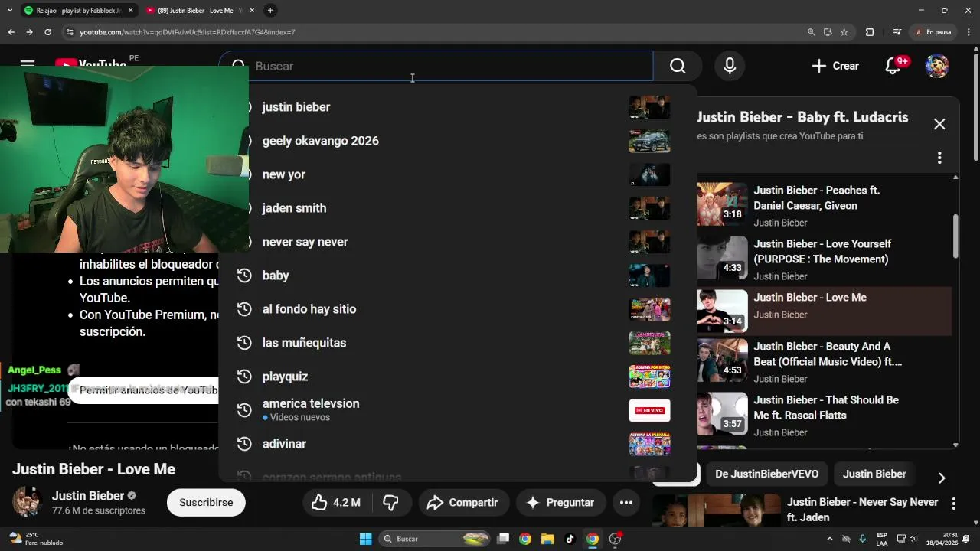Open the browser zoom magnifier icon
The width and height of the screenshot is (980, 551).
pyautogui.click(x=811, y=32)
